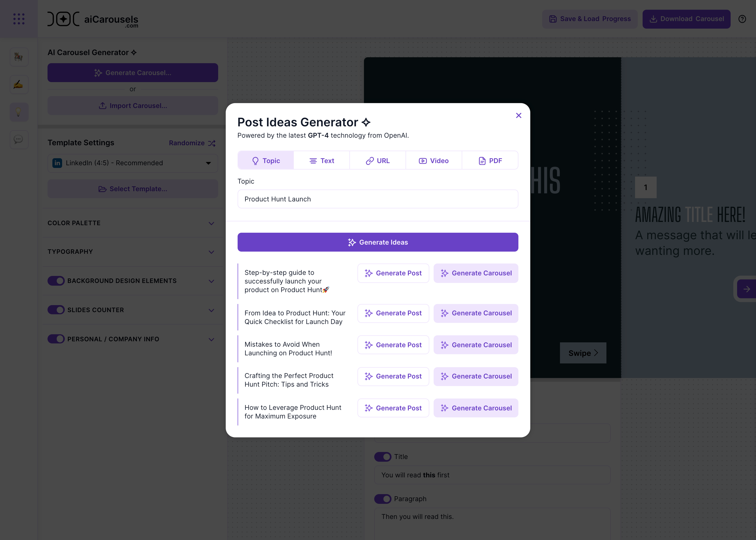This screenshot has width=756, height=540.
Task: Open the LinkedIn (4:5) format dropdown
Action: point(133,163)
